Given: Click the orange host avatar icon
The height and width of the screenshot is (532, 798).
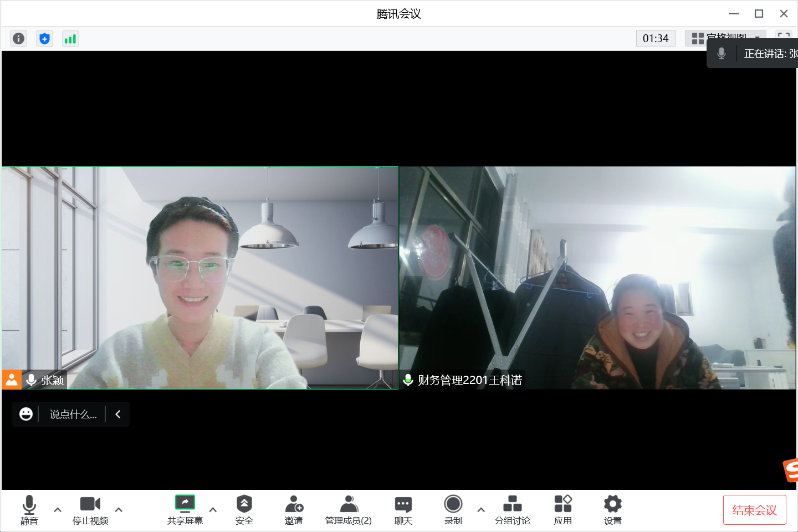Looking at the screenshot, I should coord(12,380).
